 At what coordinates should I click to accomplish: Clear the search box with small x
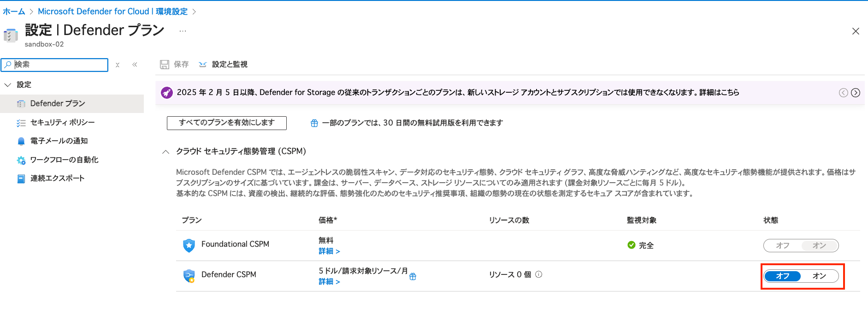point(118,65)
